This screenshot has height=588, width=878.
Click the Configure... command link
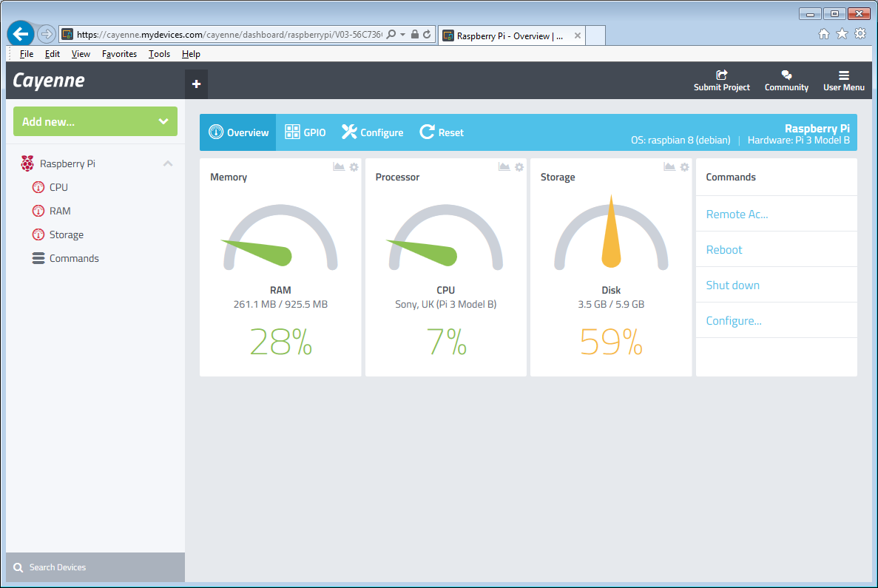pyautogui.click(x=734, y=321)
